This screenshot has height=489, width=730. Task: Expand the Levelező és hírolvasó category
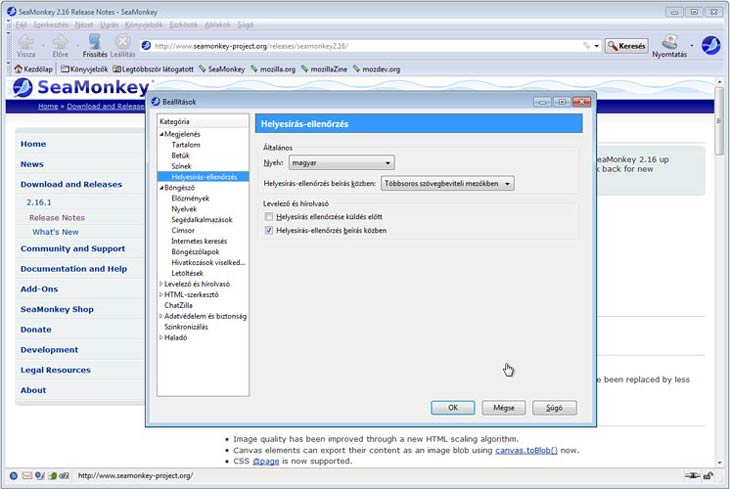tap(160, 284)
